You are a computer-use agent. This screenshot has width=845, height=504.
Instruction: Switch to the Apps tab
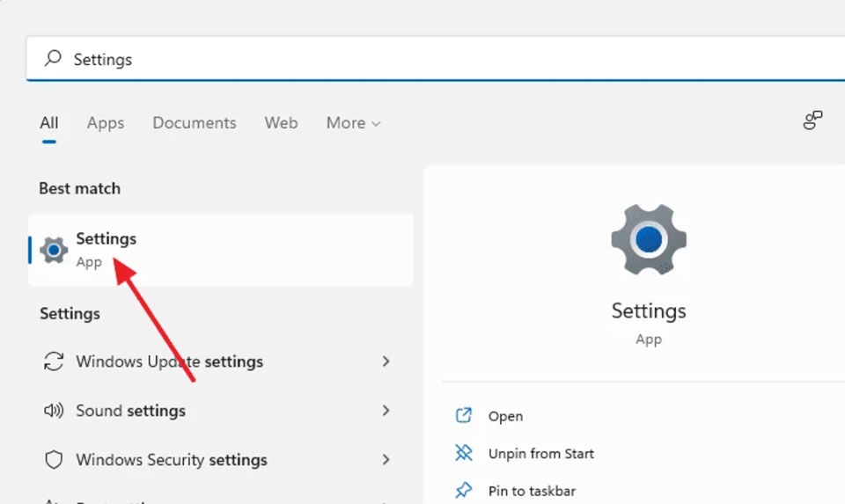click(106, 123)
